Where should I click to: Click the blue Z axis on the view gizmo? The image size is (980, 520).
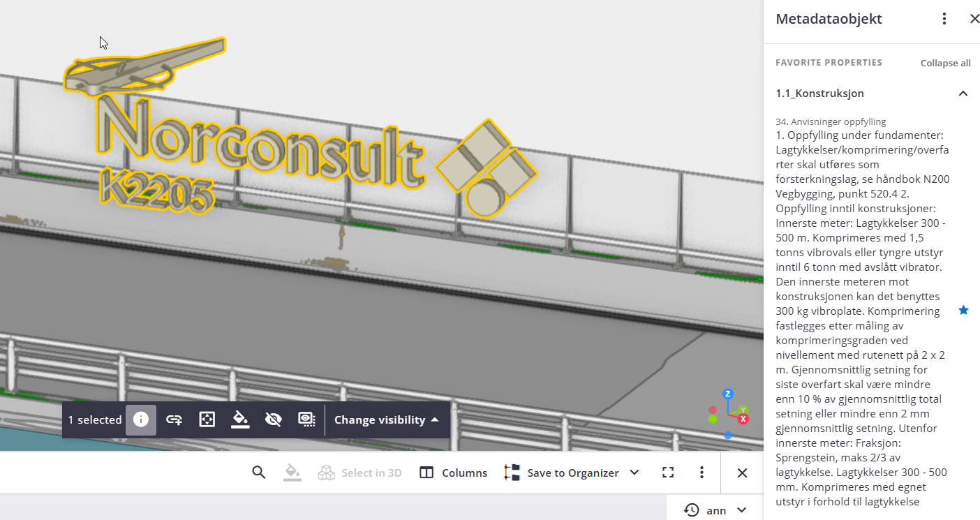click(x=727, y=394)
